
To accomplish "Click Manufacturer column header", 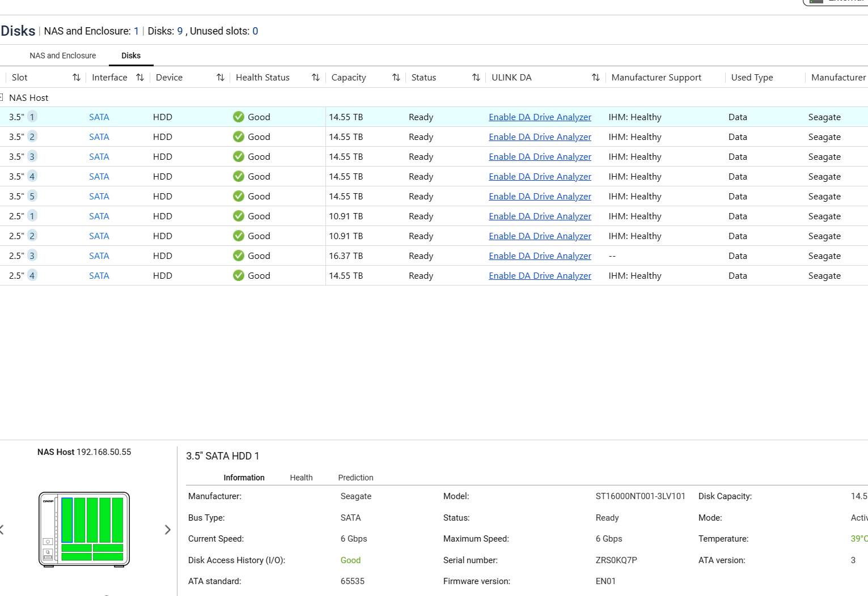I will point(839,78).
